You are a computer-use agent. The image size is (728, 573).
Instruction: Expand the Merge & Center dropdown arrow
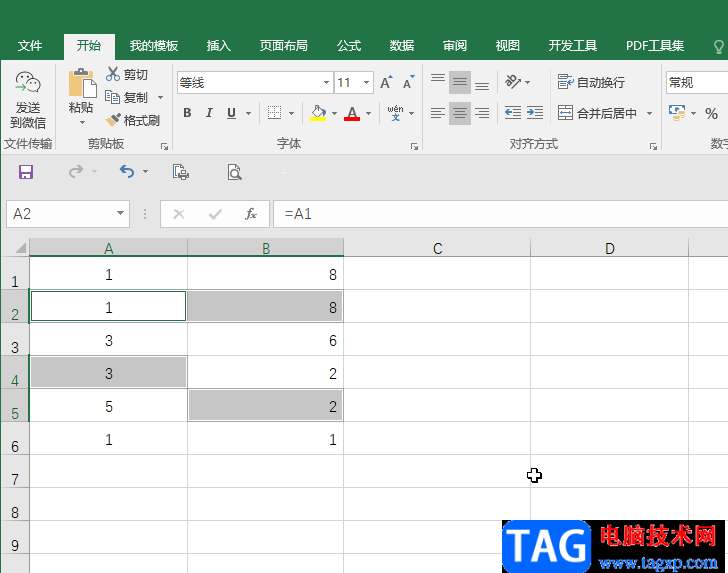tap(649, 113)
